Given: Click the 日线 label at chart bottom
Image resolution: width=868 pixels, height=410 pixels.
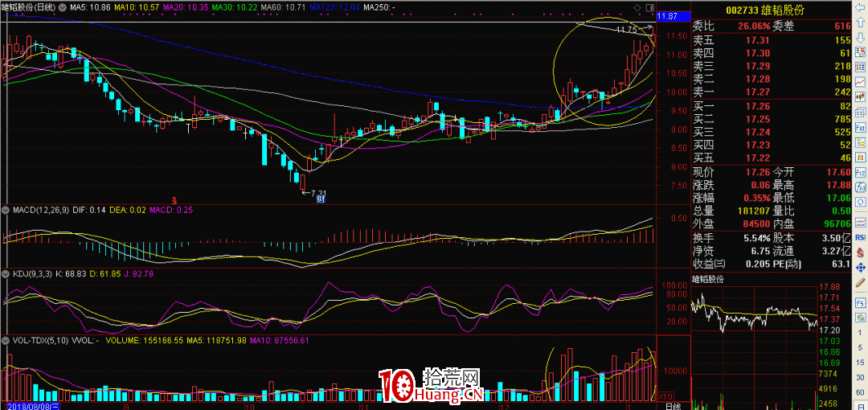Looking at the screenshot, I should (x=674, y=406).
